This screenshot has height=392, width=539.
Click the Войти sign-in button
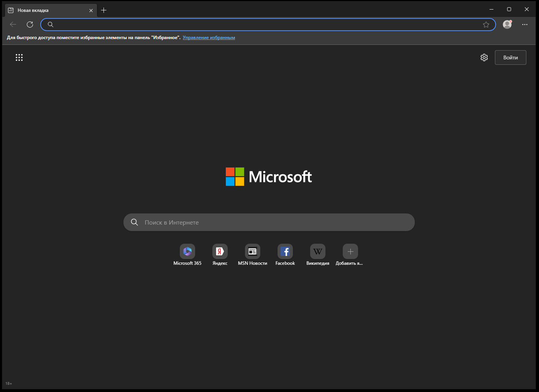click(x=511, y=57)
